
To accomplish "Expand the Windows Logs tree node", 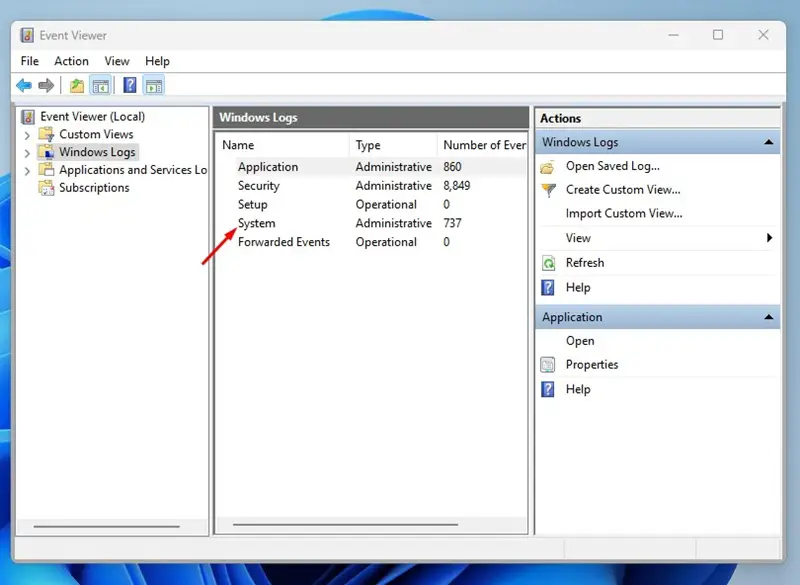I will point(27,153).
